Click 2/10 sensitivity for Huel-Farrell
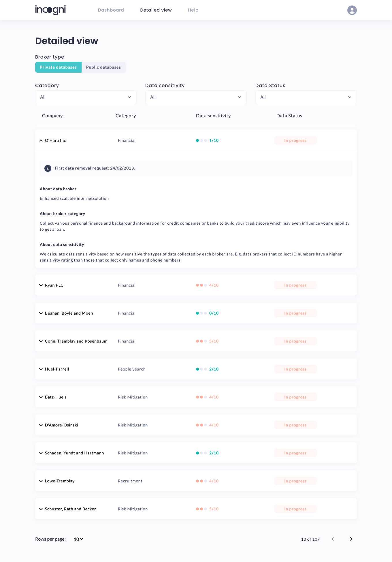Viewport: 392px width, 562px height. click(x=207, y=369)
